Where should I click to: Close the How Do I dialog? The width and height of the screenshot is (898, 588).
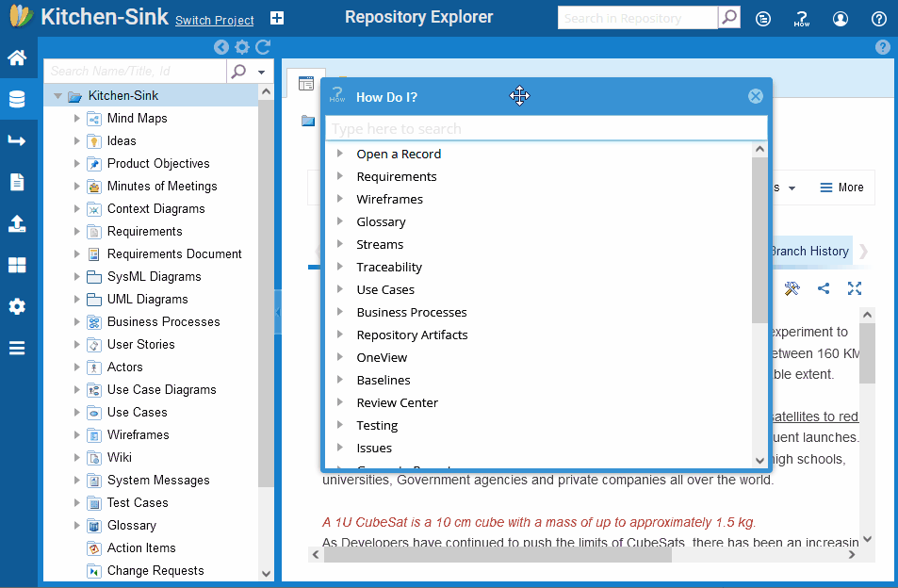coord(756,96)
